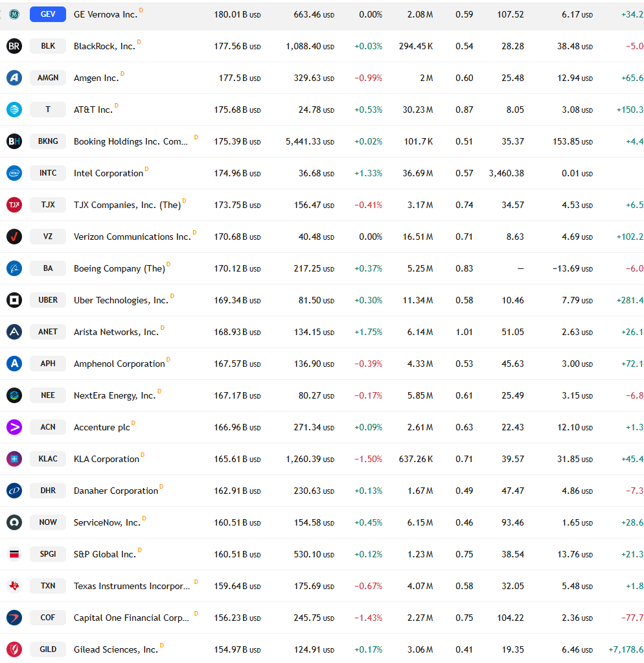This screenshot has width=644, height=663.
Task: Open Amphenol Corporation link
Action: pos(119,364)
